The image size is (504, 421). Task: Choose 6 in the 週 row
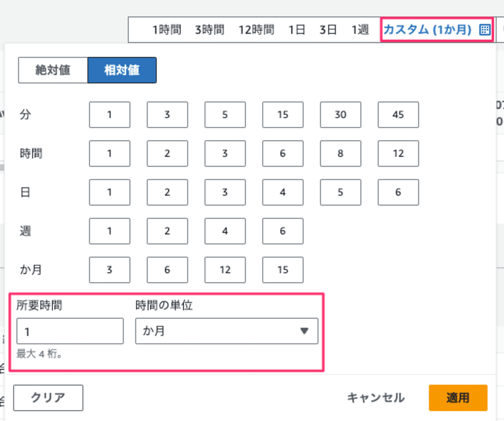coord(283,231)
